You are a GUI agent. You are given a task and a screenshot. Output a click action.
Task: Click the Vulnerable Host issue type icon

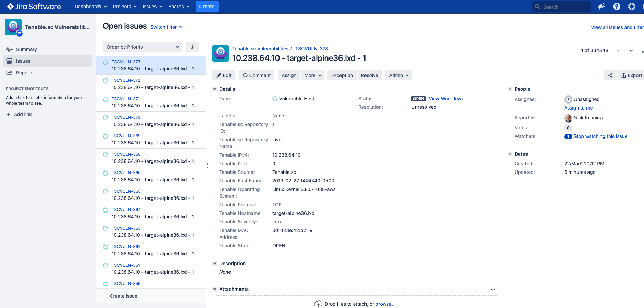click(275, 99)
